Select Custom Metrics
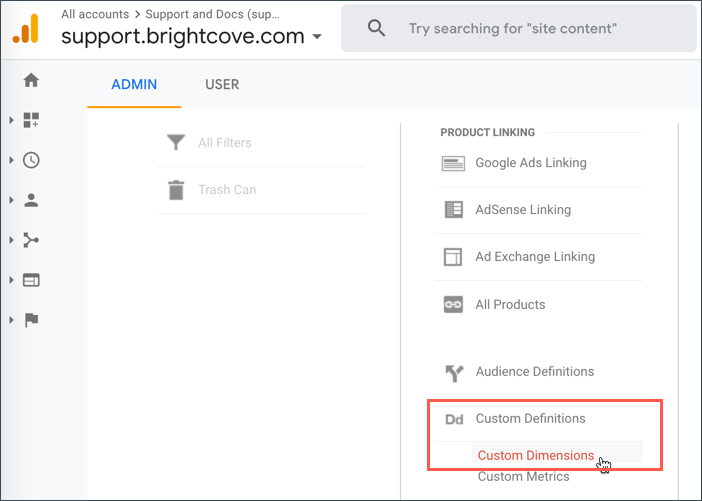Screen dimensions: 702x501 coord(523,476)
